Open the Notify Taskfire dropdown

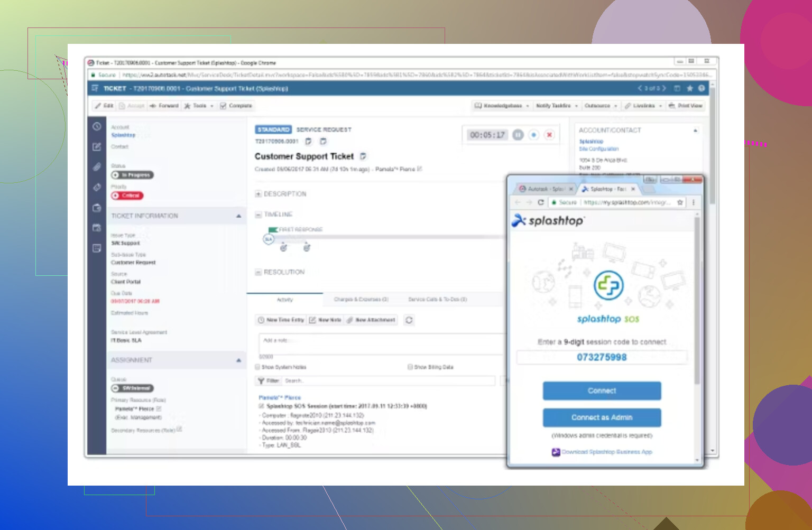557,106
